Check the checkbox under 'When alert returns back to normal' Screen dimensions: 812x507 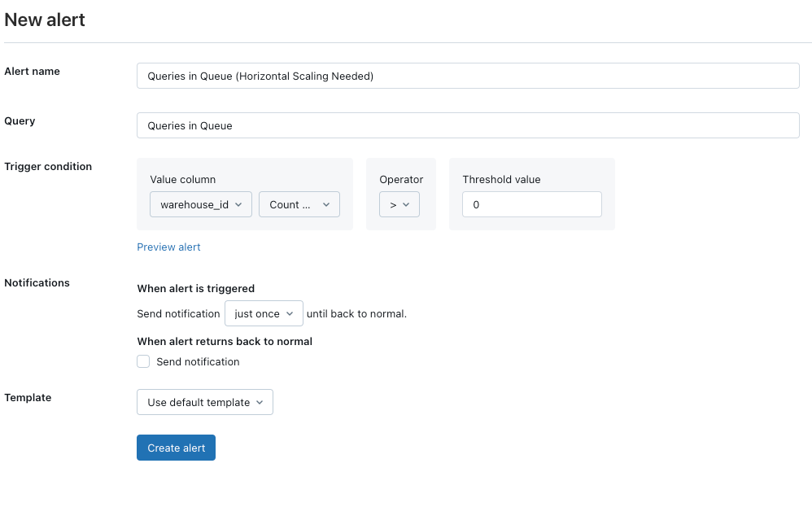143,361
